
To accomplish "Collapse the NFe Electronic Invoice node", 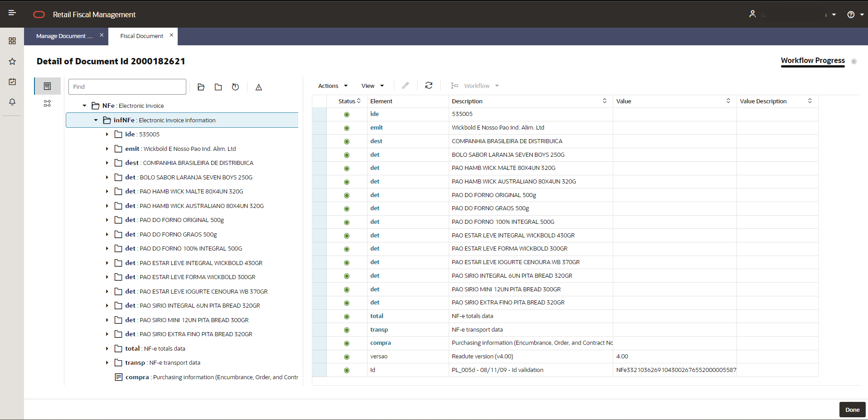I will click(x=84, y=106).
